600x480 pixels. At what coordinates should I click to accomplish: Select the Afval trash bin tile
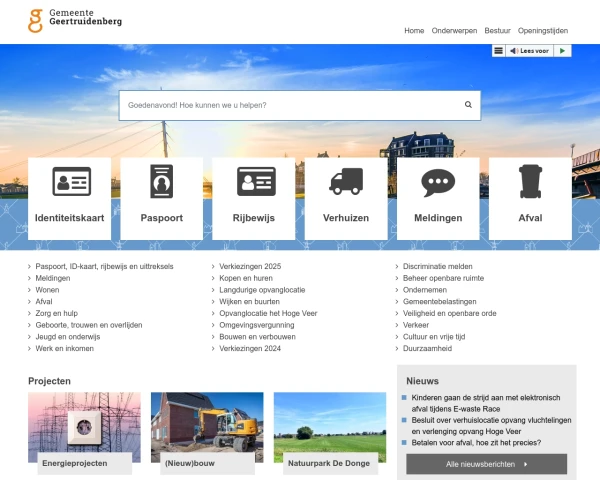pyautogui.click(x=530, y=197)
